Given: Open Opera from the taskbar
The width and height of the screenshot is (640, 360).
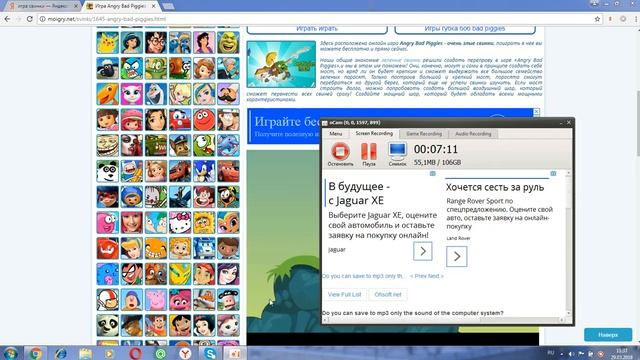Looking at the screenshot, I should [136, 353].
